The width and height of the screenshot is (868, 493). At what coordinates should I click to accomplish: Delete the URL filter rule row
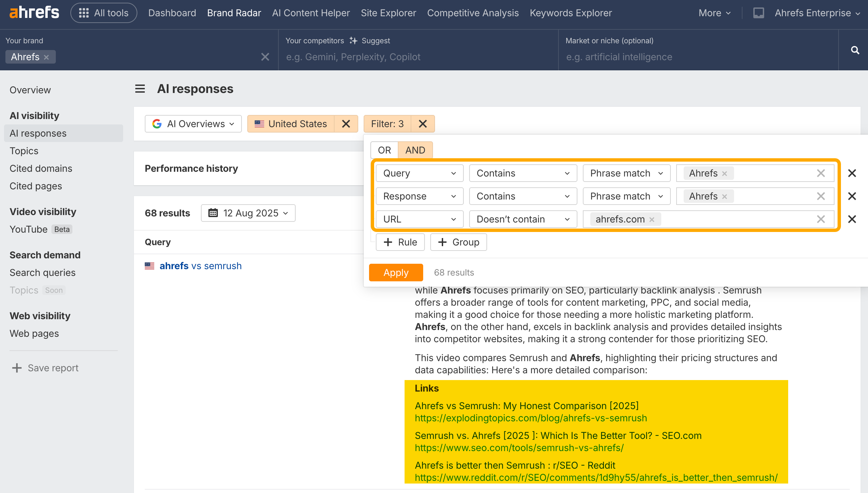tap(852, 219)
